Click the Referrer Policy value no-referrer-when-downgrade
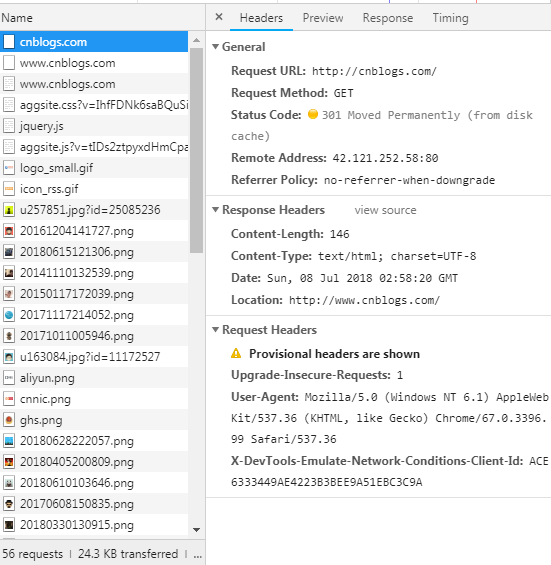551x565 pixels. [409, 180]
